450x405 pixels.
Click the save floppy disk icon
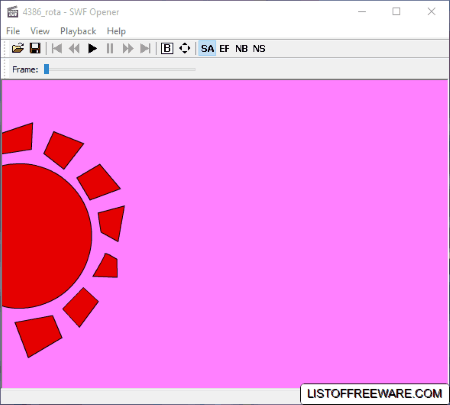(x=35, y=48)
